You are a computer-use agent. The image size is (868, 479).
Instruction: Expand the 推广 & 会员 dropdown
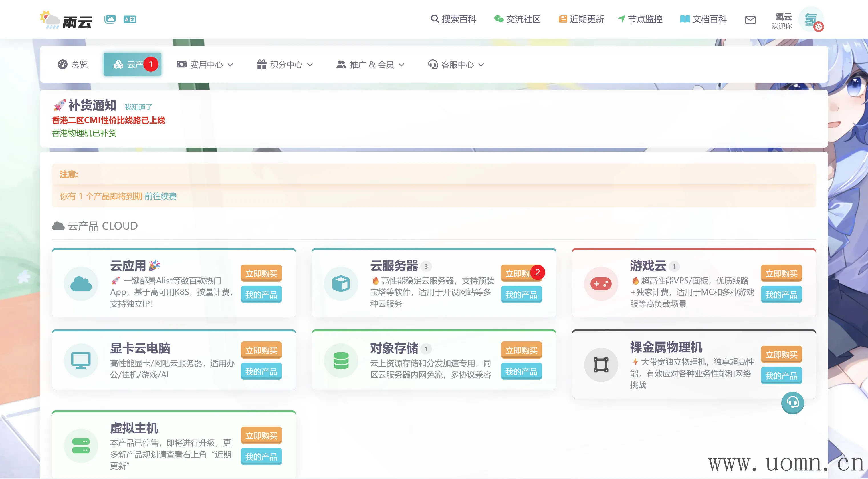pos(370,65)
